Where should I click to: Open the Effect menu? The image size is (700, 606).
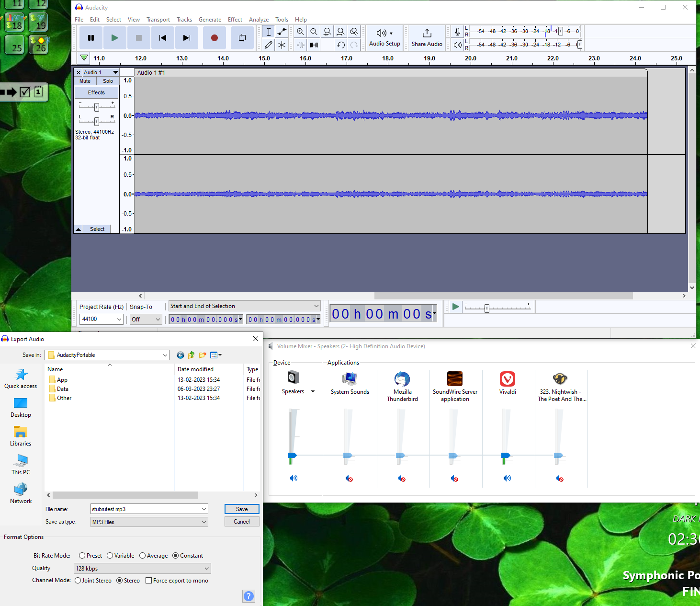click(x=235, y=20)
